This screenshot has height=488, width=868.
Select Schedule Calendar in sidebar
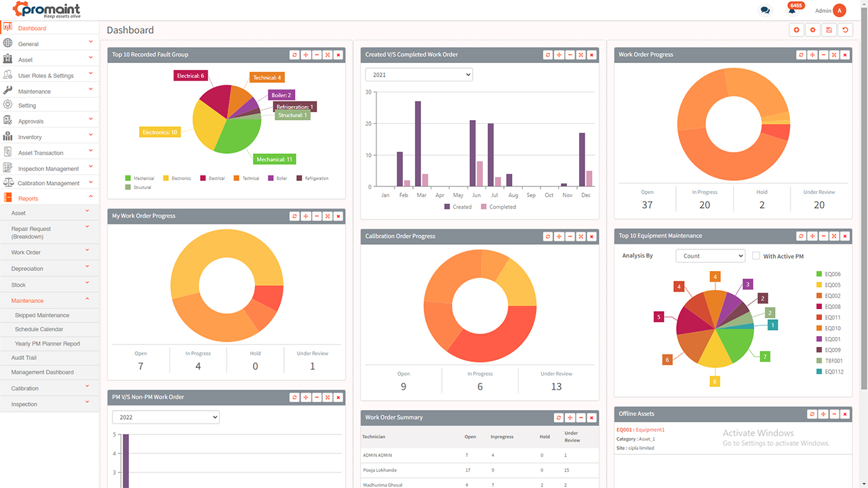coord(39,329)
